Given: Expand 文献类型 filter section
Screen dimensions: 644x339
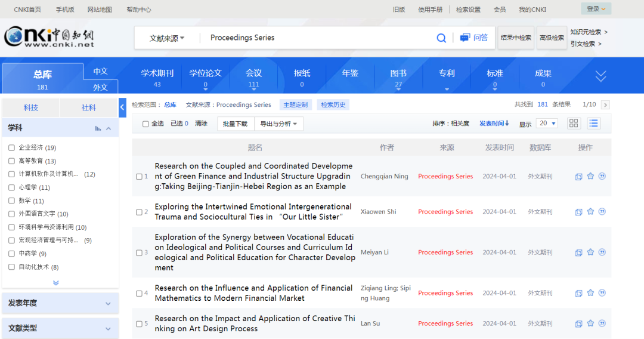Looking at the screenshot, I should [x=60, y=328].
